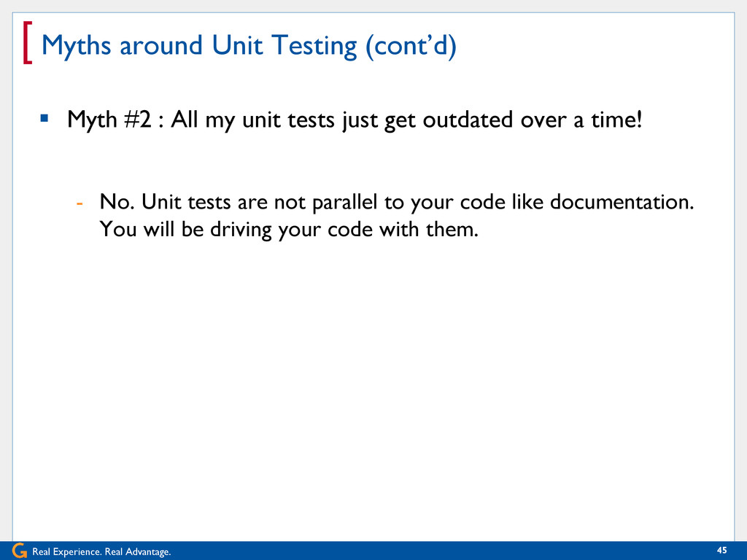747x560 pixels.
Task: Click the word 'outdated' in the myth line
Action: coord(468,120)
